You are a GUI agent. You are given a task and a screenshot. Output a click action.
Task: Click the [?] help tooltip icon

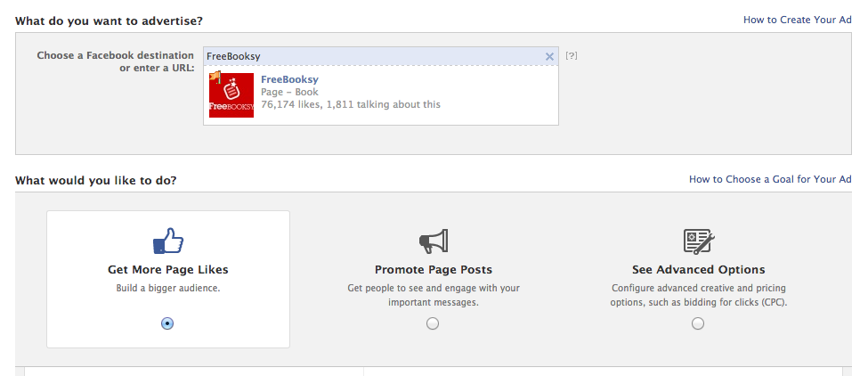pyautogui.click(x=572, y=55)
